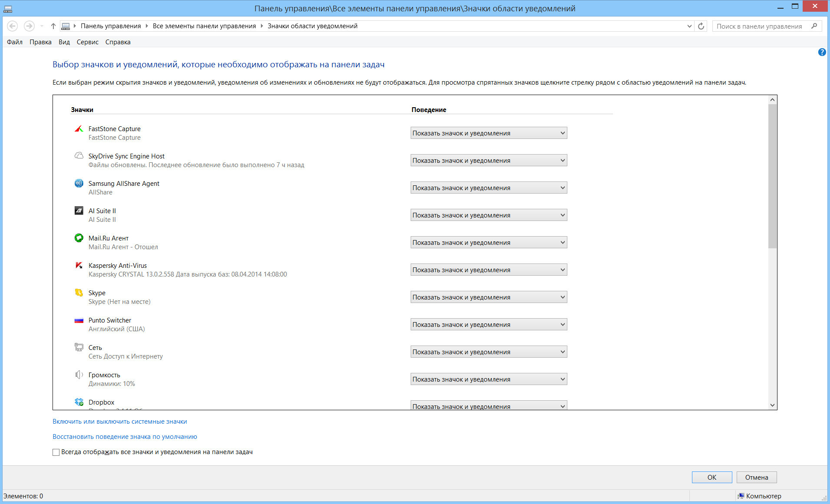Open "Включить или выключить системные значки" link

120,422
